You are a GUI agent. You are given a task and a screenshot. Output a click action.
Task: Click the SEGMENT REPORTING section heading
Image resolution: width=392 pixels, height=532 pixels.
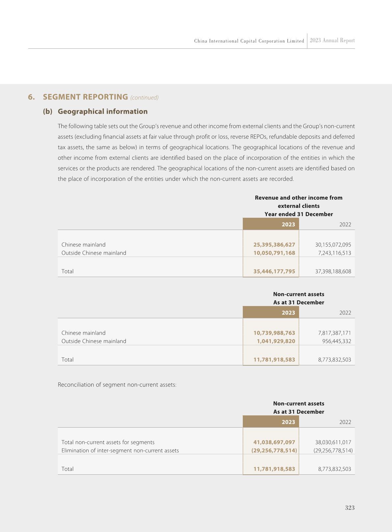point(85,97)
